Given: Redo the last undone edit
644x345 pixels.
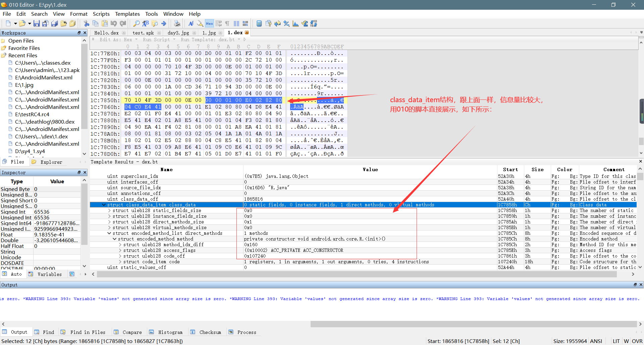Looking at the screenshot, I should coord(123,23).
